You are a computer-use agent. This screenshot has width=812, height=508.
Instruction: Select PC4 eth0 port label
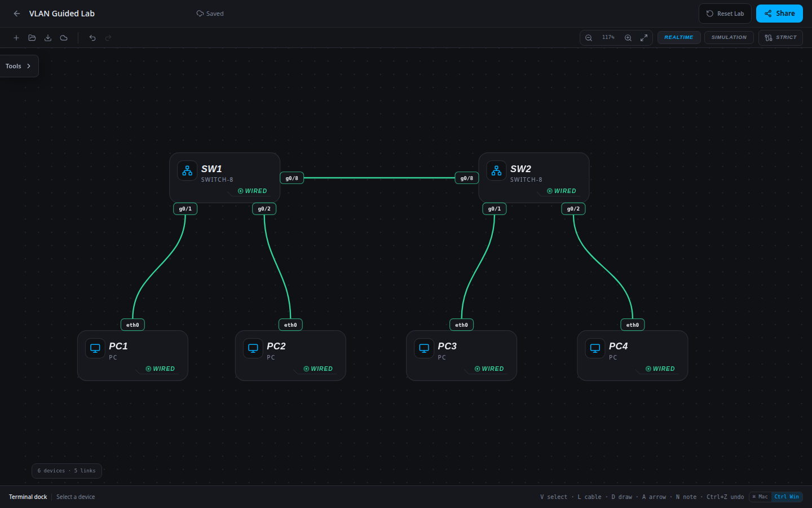click(x=633, y=325)
